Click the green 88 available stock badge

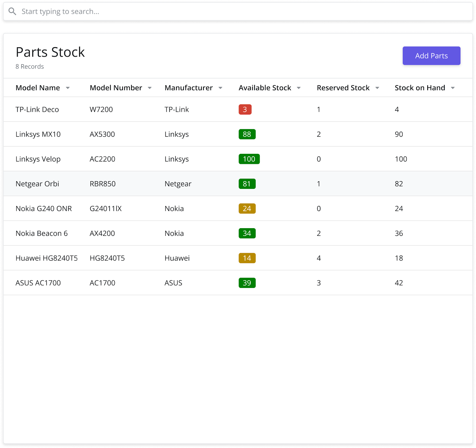coord(247,134)
